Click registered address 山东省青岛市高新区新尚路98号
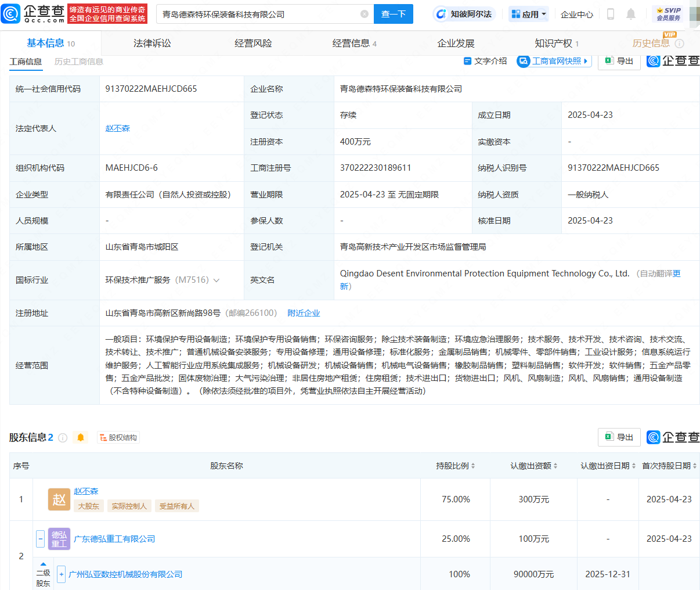Viewport: 700px width, 590px height. pos(163,313)
